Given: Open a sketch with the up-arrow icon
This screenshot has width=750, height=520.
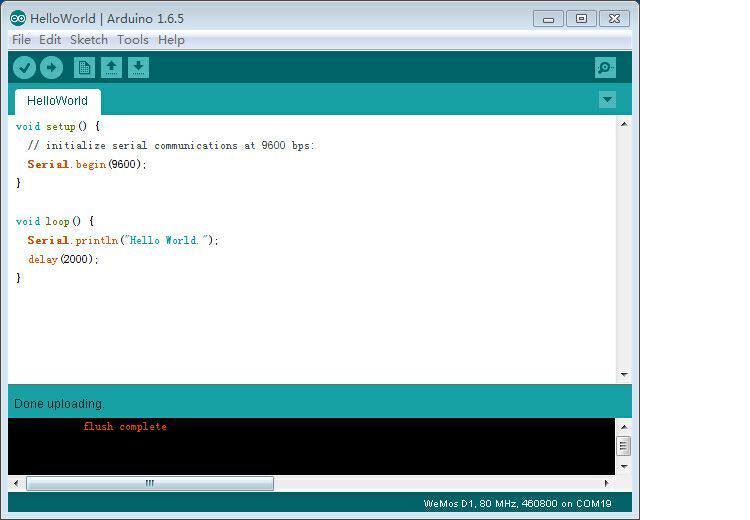Looking at the screenshot, I should pyautogui.click(x=111, y=67).
